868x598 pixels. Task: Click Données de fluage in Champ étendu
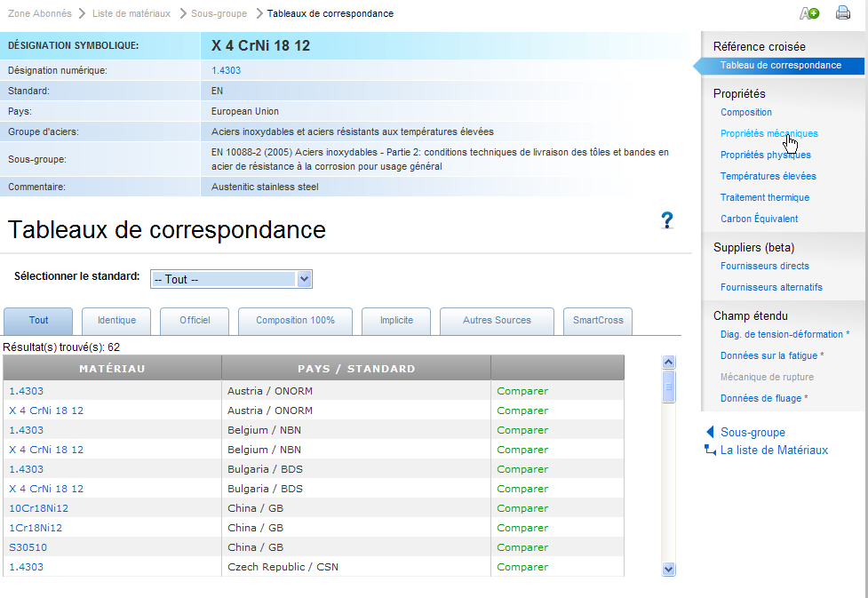point(761,397)
